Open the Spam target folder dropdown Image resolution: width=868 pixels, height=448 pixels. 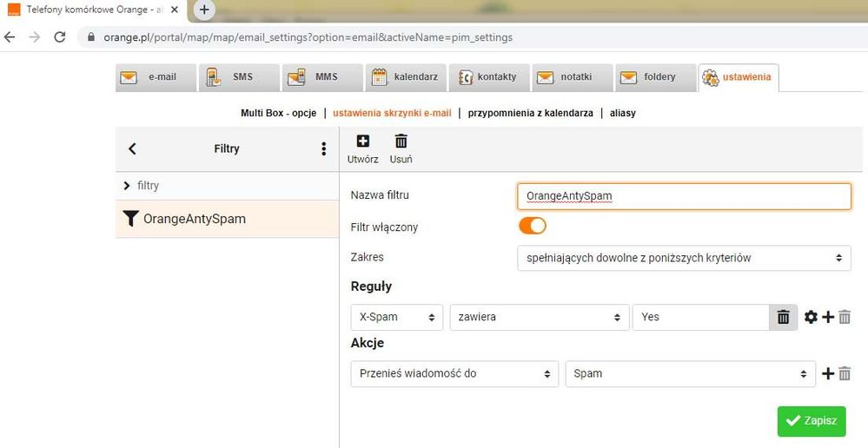pyautogui.click(x=690, y=373)
